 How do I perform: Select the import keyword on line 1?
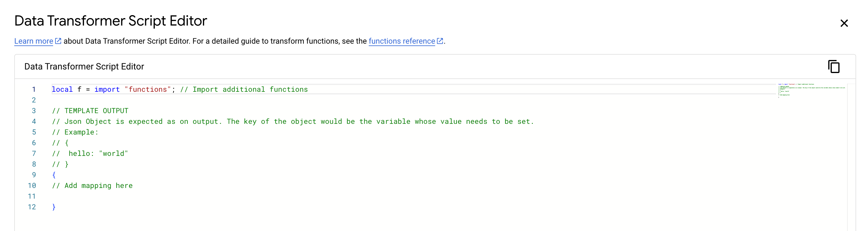pos(107,89)
